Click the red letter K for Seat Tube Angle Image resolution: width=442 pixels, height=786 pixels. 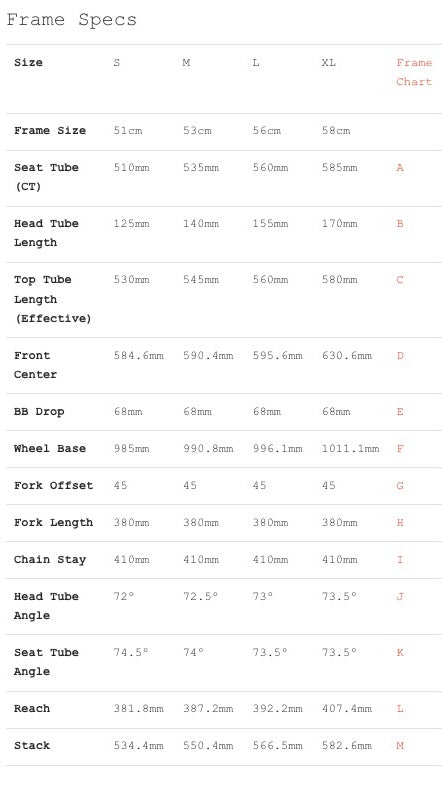click(x=400, y=653)
